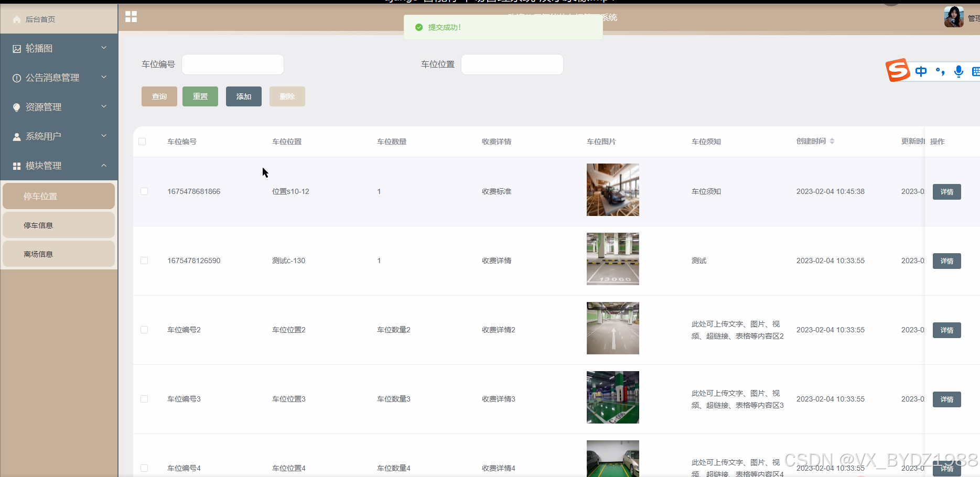This screenshot has width=980, height=477.
Task: Click the 查询 search button
Action: click(x=159, y=96)
